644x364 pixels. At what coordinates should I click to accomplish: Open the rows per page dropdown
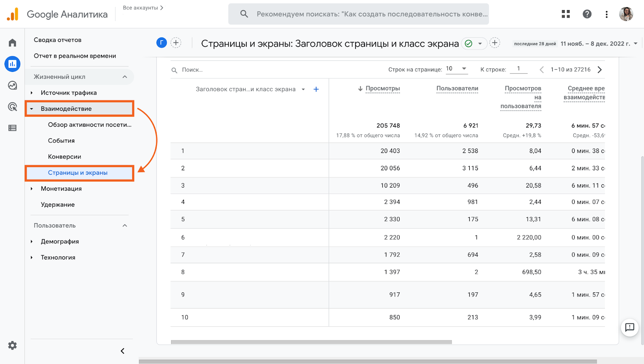456,69
